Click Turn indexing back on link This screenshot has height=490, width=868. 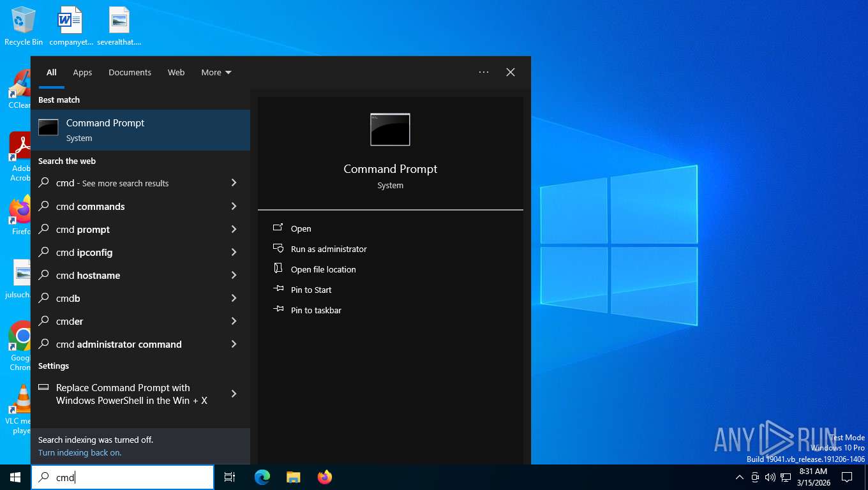tap(80, 452)
